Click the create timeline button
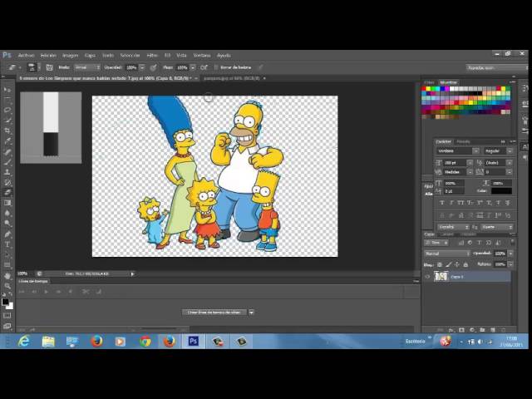This screenshot has width=532, height=399. point(214,313)
